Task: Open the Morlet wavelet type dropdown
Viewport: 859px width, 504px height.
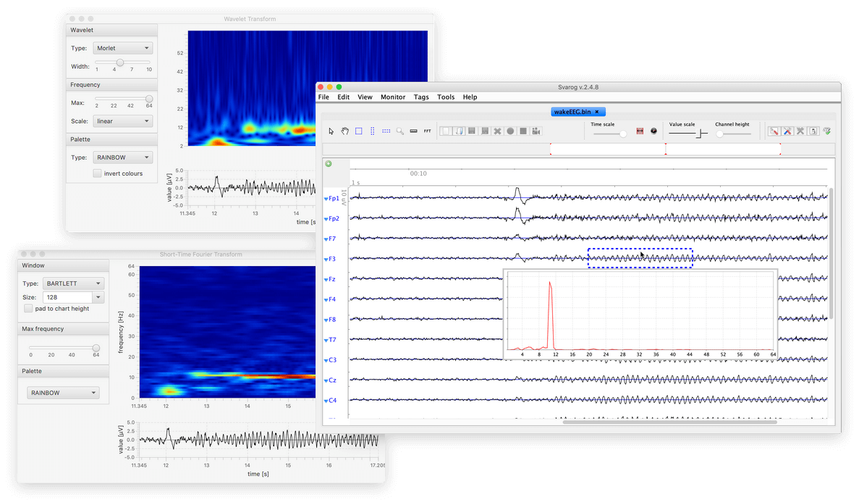Action: (x=123, y=48)
